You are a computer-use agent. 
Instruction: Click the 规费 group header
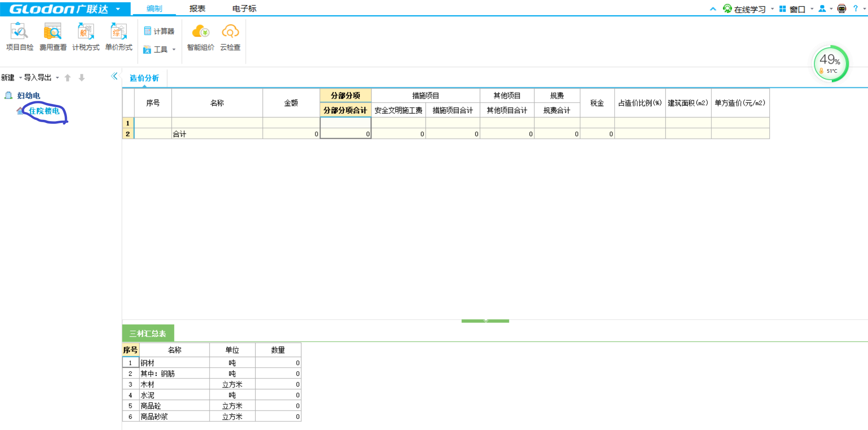pos(557,95)
